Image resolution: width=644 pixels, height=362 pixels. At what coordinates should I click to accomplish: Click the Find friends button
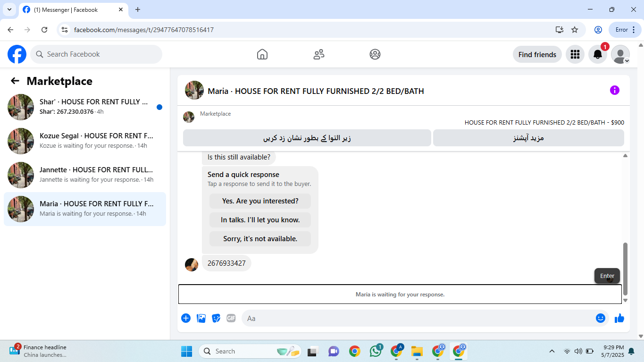(537, 54)
